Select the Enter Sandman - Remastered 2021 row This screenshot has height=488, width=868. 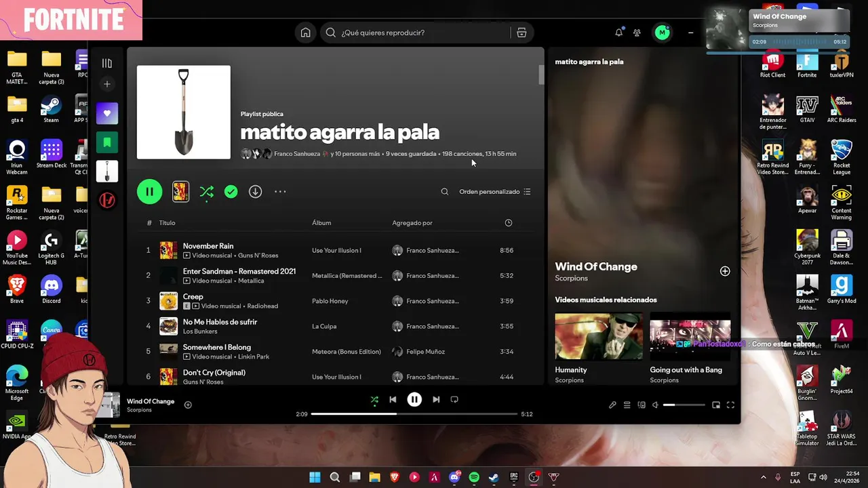[x=336, y=276]
